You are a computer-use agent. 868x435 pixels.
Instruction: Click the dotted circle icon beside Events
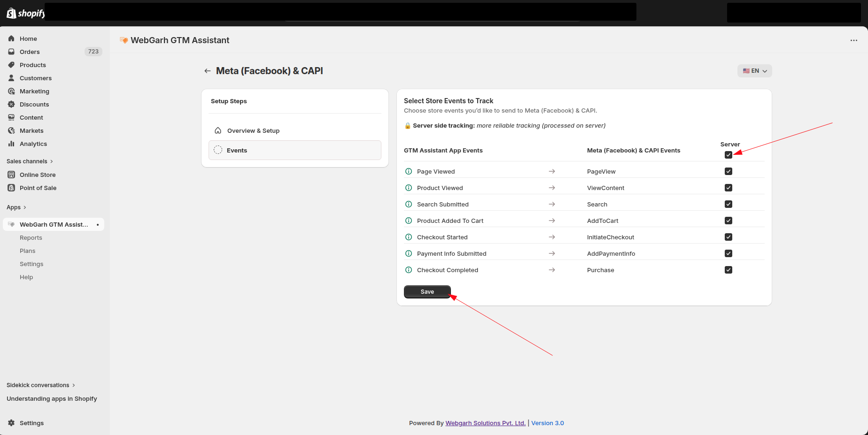click(x=218, y=150)
